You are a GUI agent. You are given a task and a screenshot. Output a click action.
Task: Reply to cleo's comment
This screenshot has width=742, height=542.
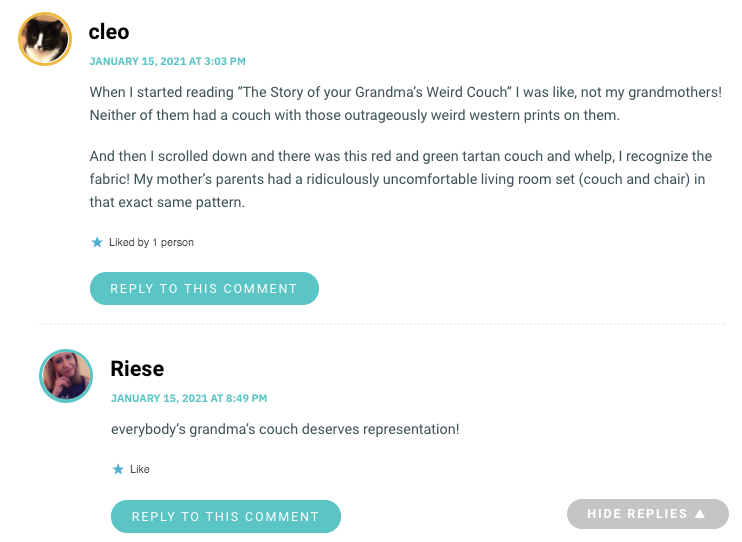click(204, 288)
